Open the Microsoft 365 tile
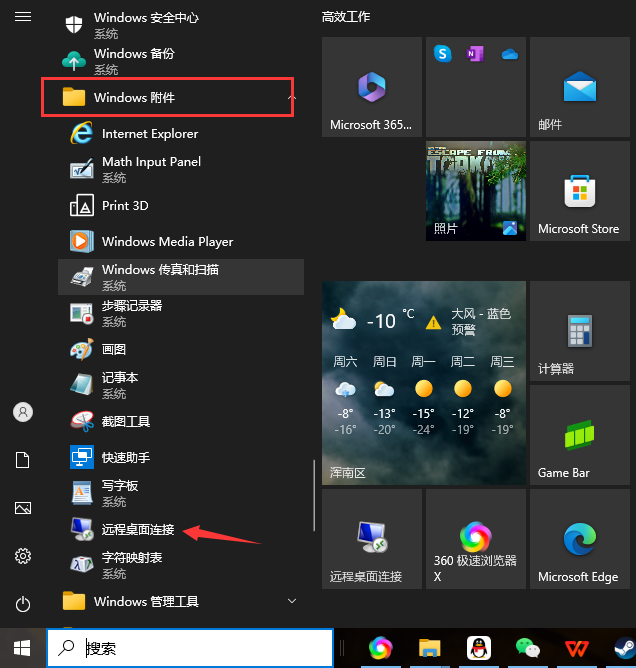Viewport: 636px width, 668px height. point(371,88)
